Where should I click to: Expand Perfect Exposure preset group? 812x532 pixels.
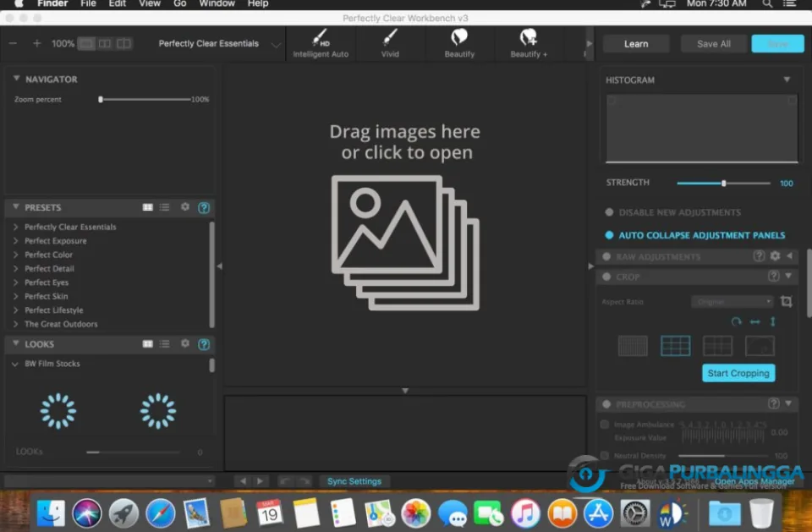[15, 241]
